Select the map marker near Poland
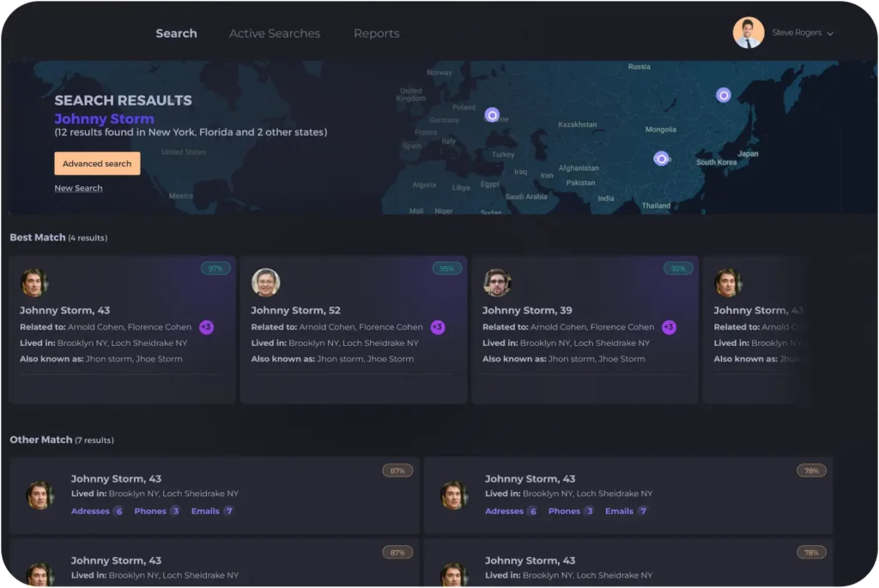Screen dimensions: 879x588 pyautogui.click(x=492, y=116)
